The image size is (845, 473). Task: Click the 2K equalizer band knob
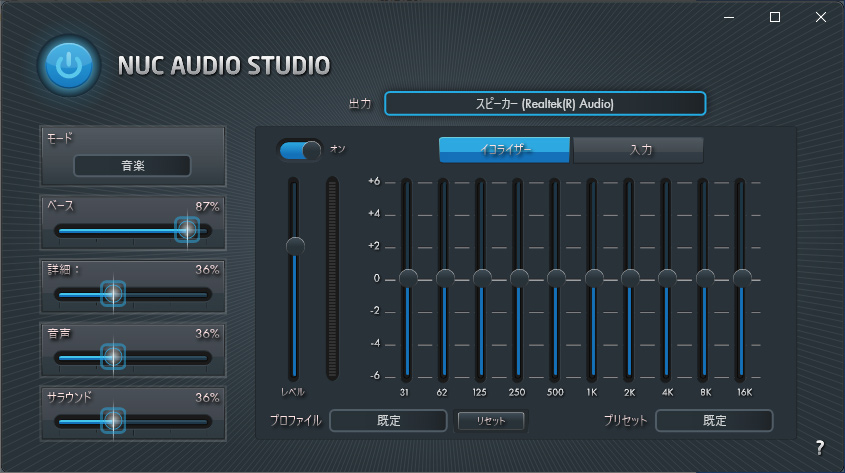coord(630,278)
